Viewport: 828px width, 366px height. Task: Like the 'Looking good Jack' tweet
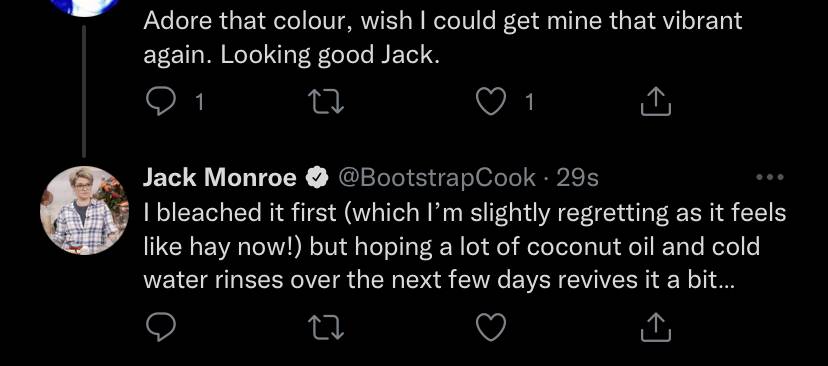(491, 102)
